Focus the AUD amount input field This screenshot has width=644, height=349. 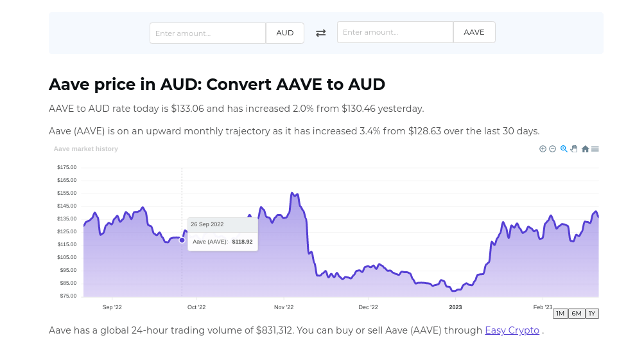207,33
